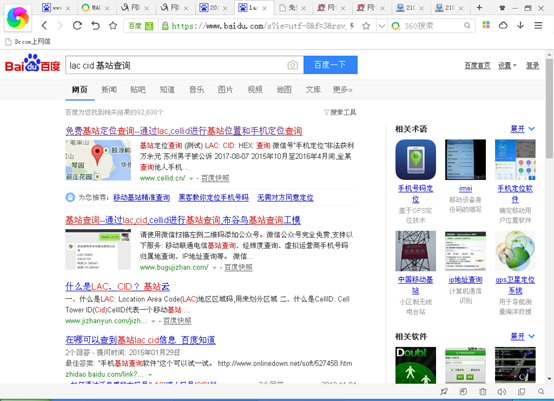Open the colorful apps grid icon
Viewport: 554px width, 401px height.
(x=486, y=25)
